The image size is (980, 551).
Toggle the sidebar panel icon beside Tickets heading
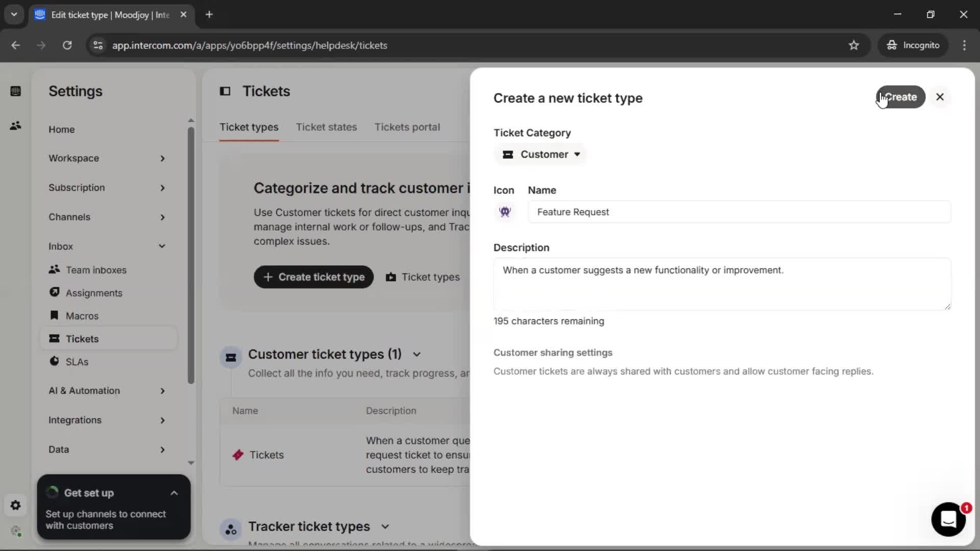225,91
